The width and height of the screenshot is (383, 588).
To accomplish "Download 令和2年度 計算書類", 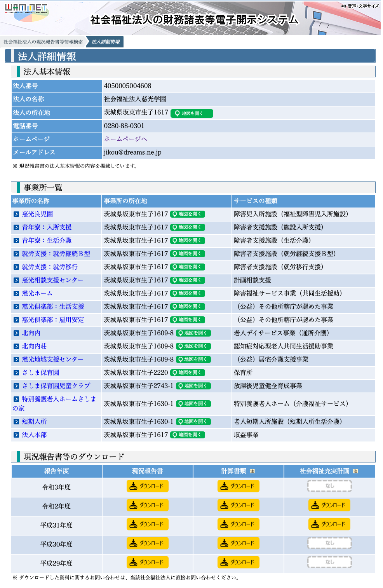I will click(x=239, y=505).
